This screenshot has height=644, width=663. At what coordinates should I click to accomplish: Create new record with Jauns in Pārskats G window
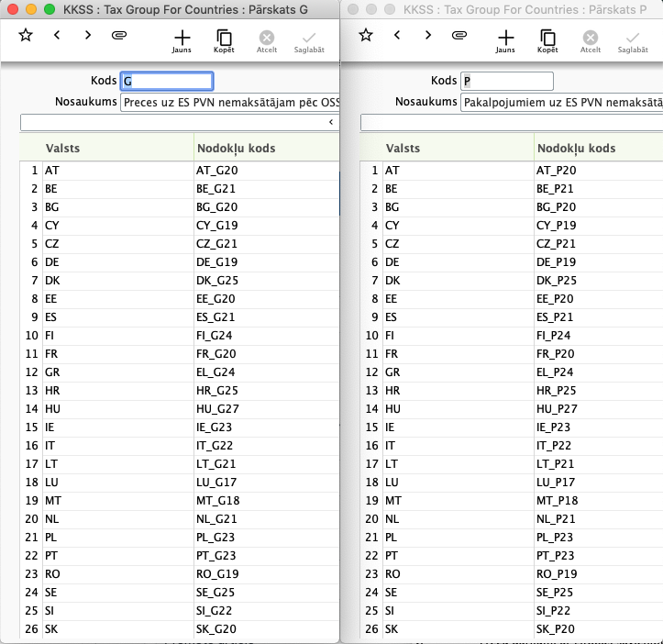(182, 41)
